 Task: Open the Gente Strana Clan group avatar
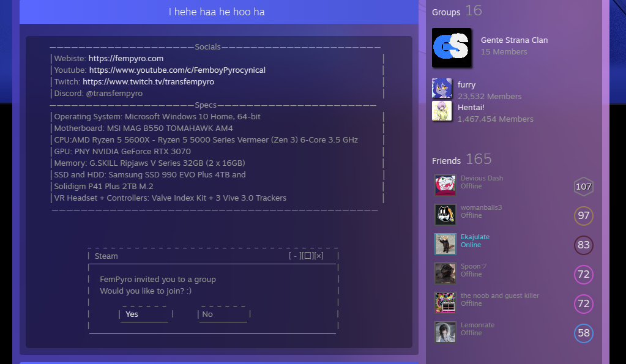452,48
